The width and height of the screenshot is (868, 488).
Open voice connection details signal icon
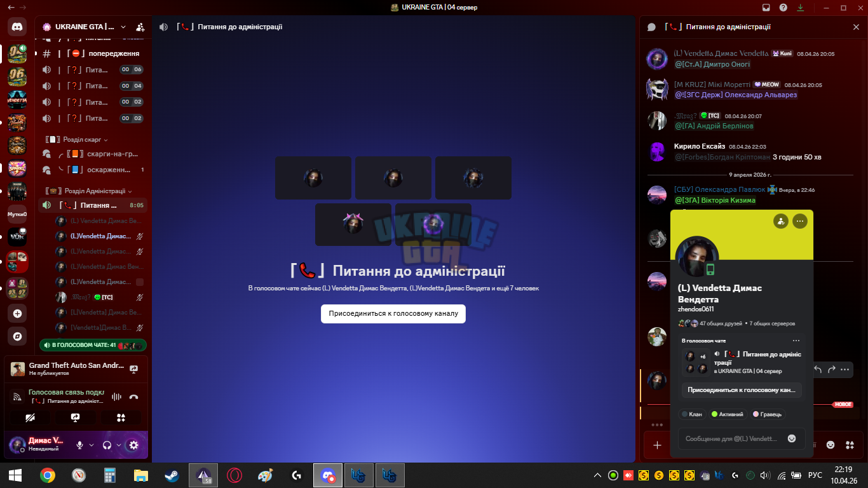pos(17,397)
